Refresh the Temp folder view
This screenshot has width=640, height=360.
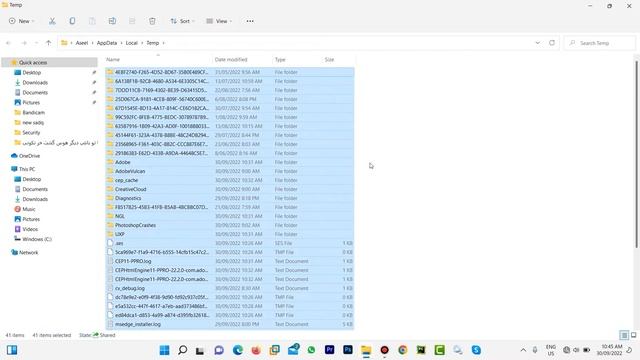[x=552, y=43]
